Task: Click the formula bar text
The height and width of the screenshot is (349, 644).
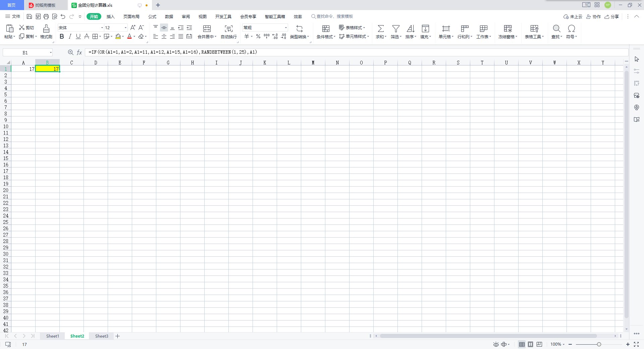Action: 173,52
